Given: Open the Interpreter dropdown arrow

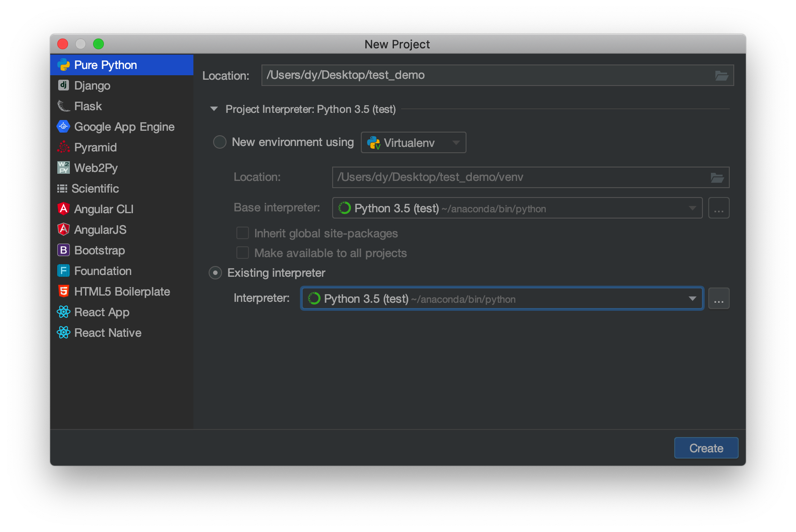Looking at the screenshot, I should pos(692,298).
